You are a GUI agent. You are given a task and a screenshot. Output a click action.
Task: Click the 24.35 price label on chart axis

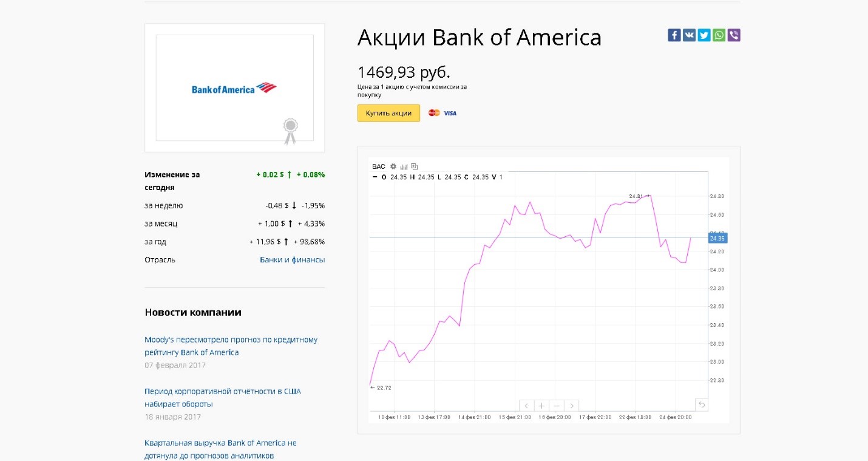pos(717,239)
